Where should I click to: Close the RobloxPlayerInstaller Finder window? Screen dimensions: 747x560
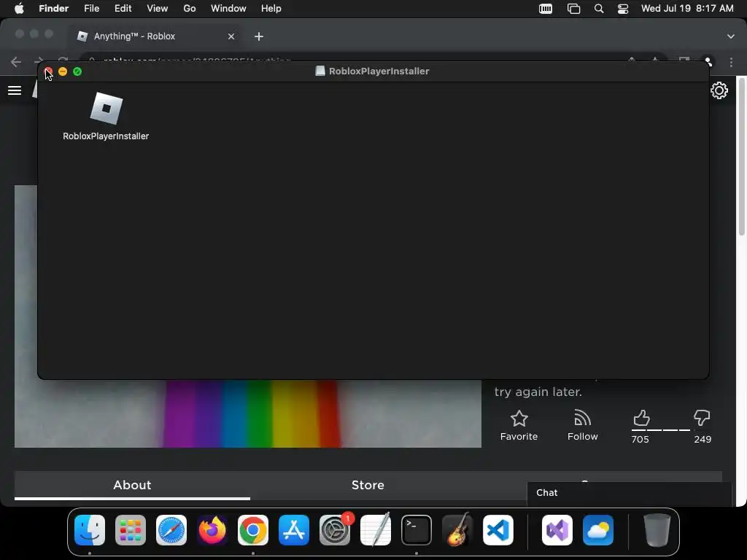[48, 71]
